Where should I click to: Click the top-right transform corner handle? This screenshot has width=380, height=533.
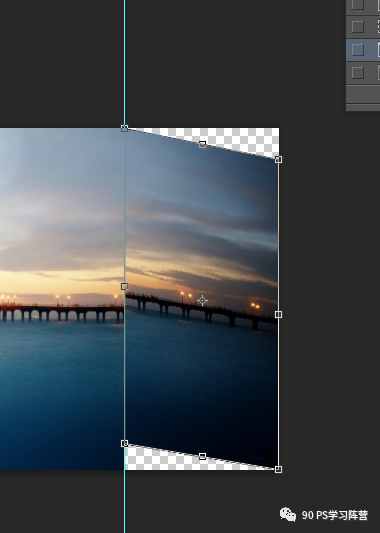278,159
